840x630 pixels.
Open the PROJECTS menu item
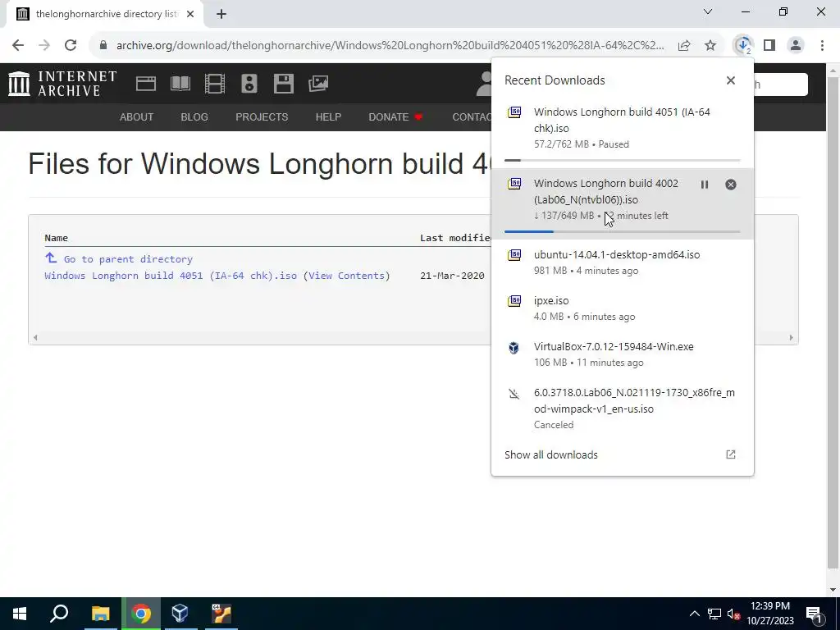tap(262, 116)
